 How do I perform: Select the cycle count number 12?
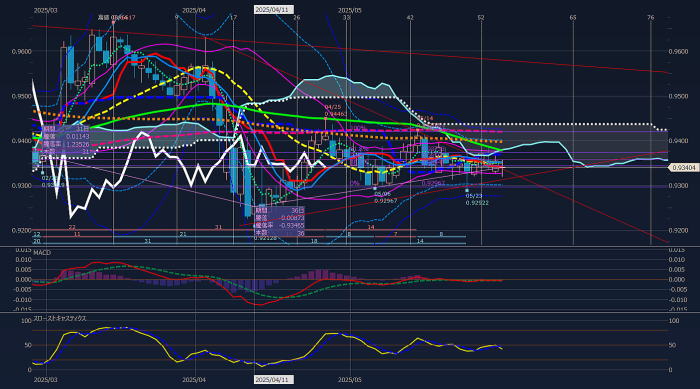[37, 234]
